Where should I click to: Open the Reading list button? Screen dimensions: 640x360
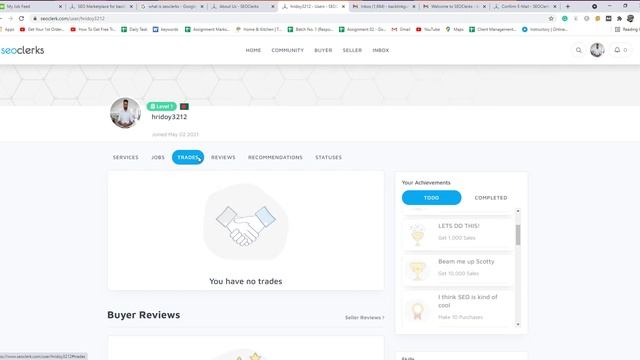tap(627, 29)
